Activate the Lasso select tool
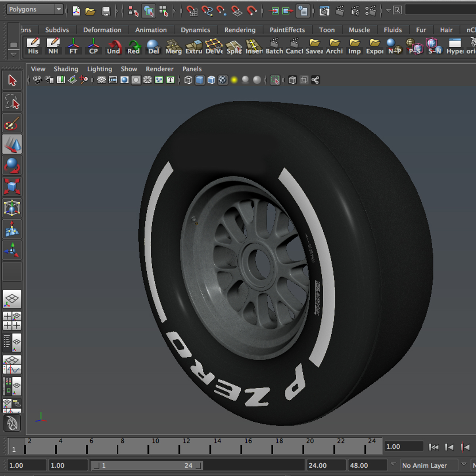 [12, 102]
